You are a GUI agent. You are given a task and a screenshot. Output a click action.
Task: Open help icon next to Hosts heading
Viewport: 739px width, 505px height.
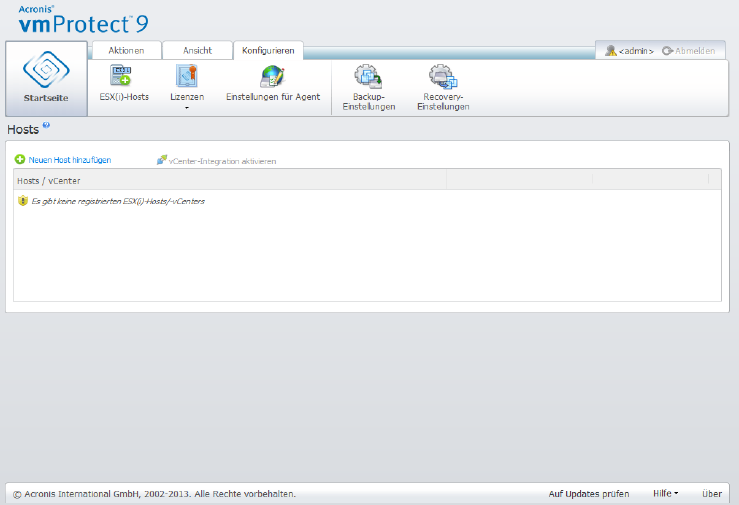click(x=46, y=125)
